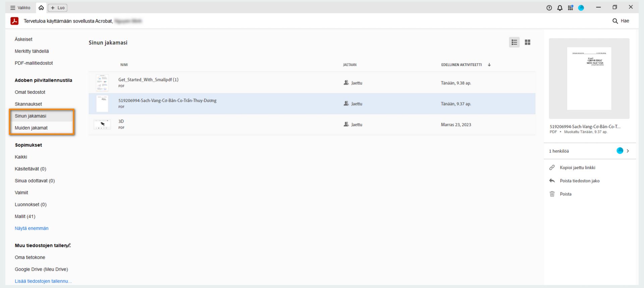Open Sinua odottavat (0)

[35, 181]
